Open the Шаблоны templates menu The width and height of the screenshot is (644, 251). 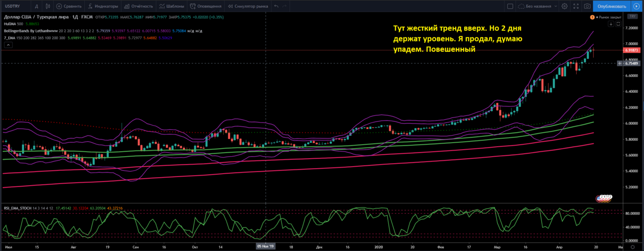click(172, 6)
